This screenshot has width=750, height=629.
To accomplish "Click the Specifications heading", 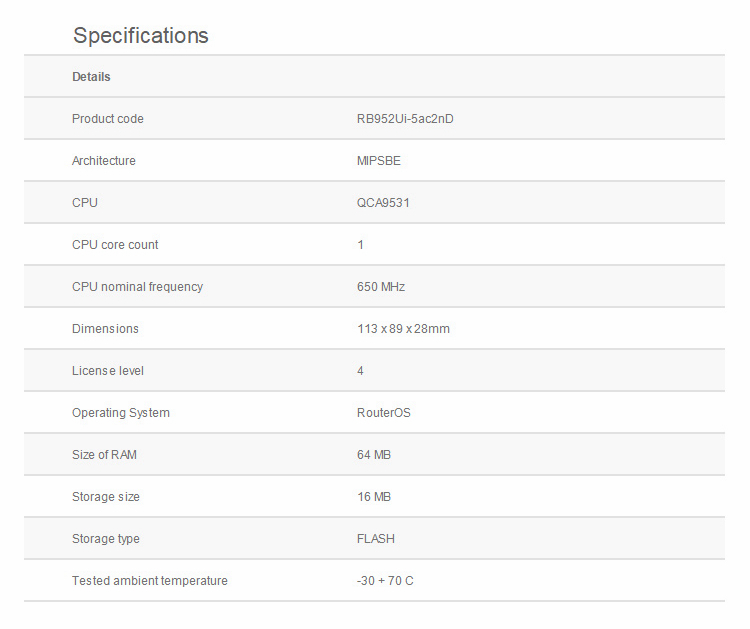I will pyautogui.click(x=140, y=35).
